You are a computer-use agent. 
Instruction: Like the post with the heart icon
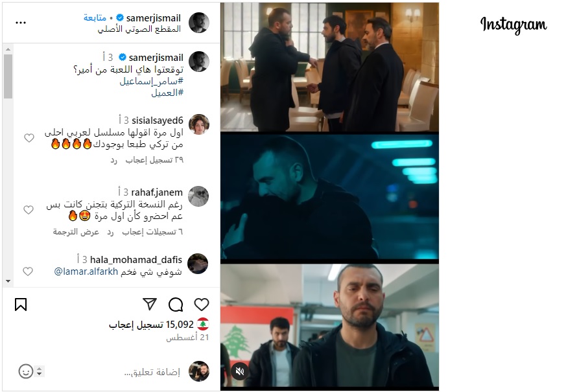tap(201, 305)
